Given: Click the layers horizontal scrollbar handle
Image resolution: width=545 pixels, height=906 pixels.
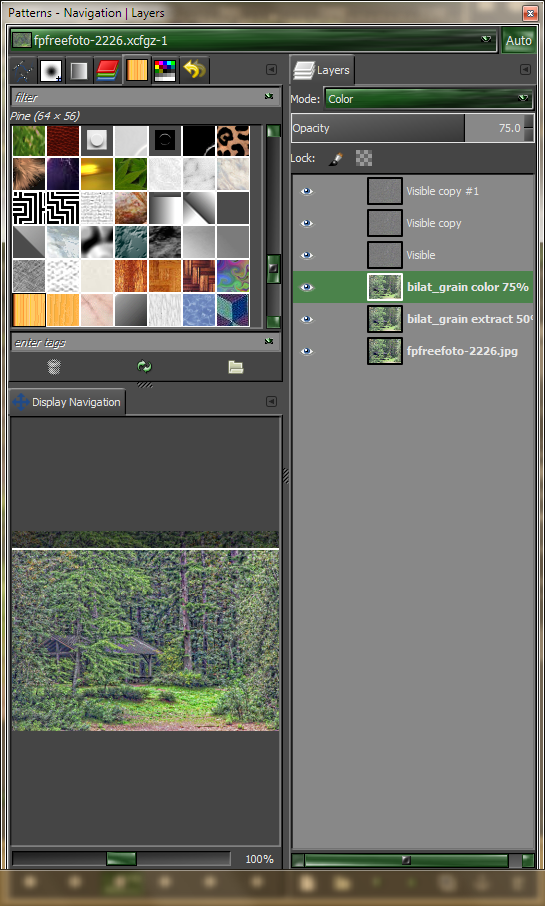Looking at the screenshot, I should click(406, 860).
